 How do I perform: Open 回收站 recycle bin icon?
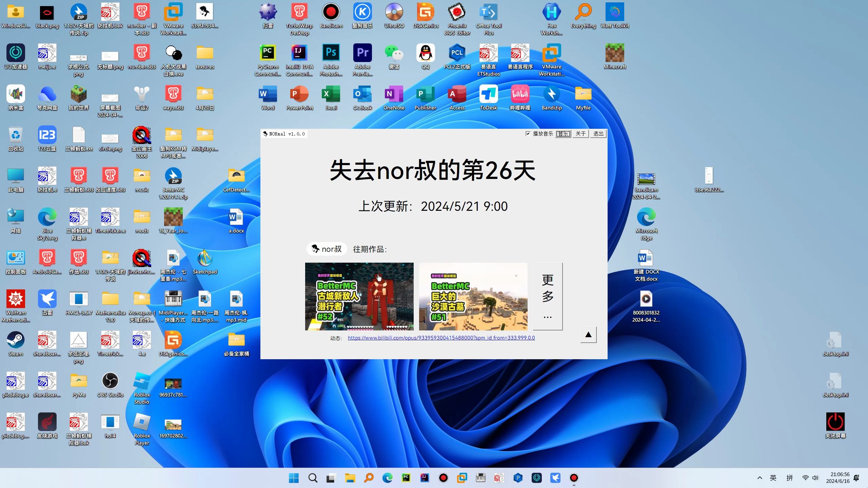(x=16, y=139)
